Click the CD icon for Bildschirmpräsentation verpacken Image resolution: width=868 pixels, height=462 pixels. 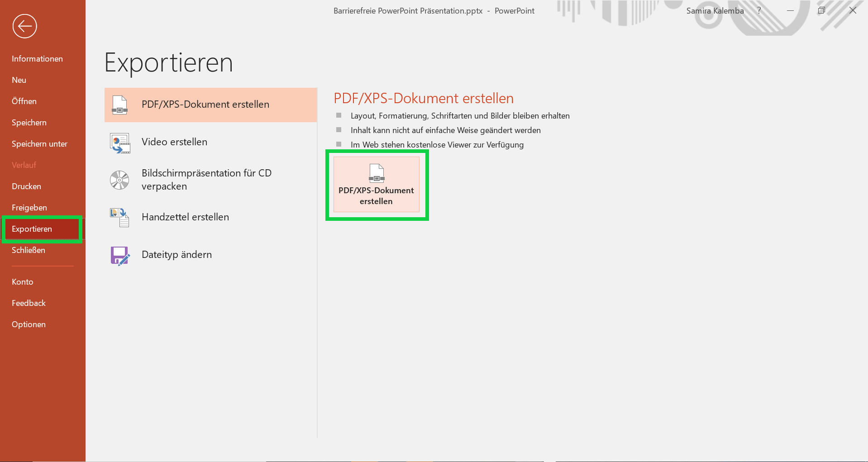pyautogui.click(x=119, y=180)
